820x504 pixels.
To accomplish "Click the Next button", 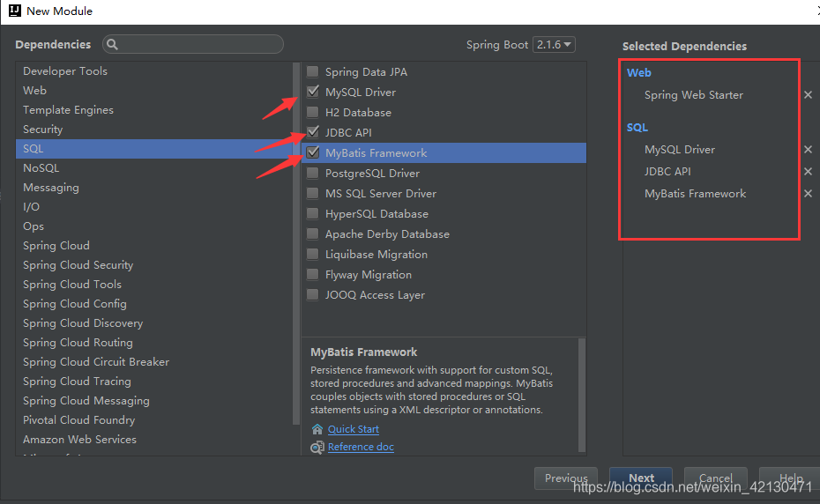I will (641, 478).
